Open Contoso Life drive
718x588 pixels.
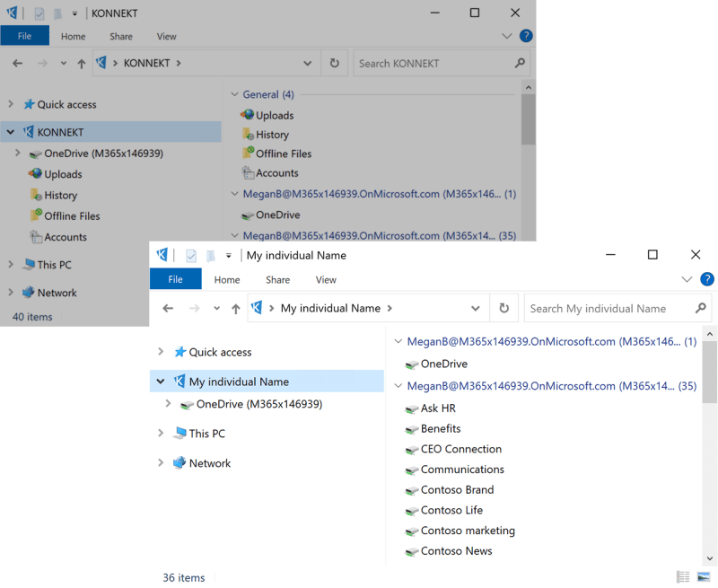point(444,510)
